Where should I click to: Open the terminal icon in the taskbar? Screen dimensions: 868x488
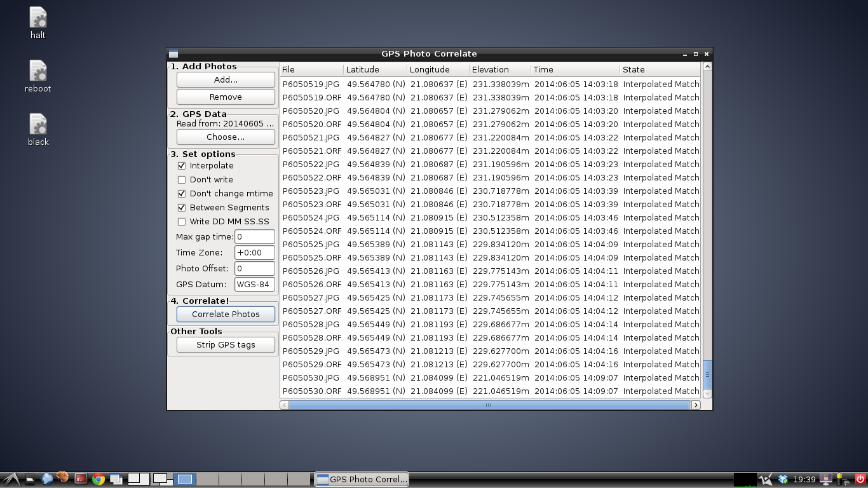tap(81, 479)
